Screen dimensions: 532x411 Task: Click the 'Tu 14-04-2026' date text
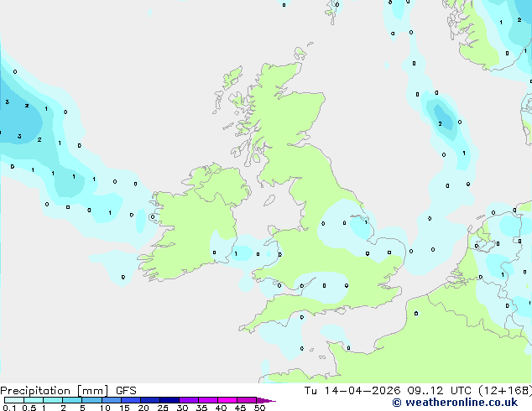352,391
